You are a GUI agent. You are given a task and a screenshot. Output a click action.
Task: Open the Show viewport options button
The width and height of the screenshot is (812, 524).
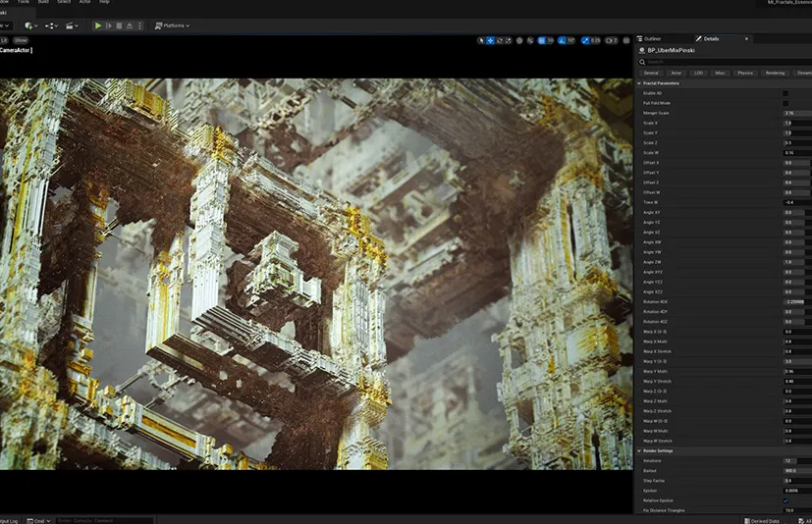[x=21, y=40]
